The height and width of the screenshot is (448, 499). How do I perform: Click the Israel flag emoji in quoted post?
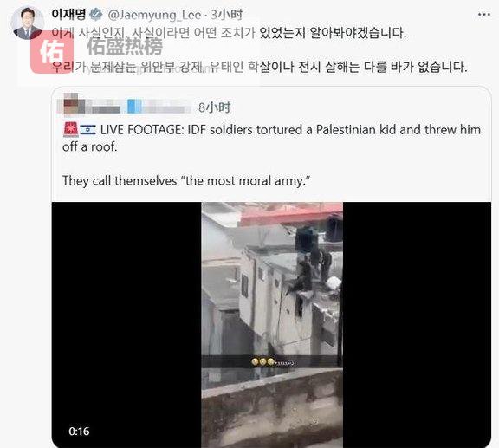tap(87, 130)
